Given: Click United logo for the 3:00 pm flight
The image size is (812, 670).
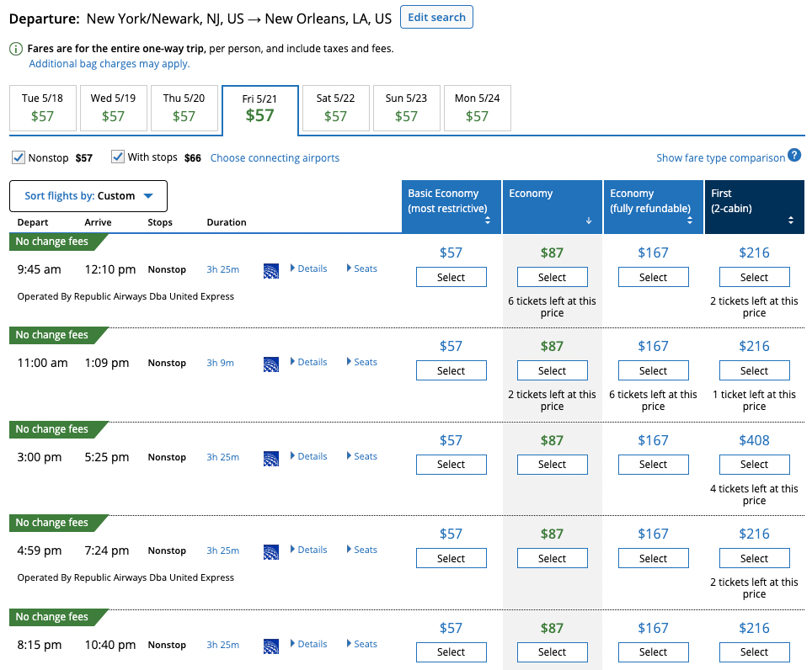Looking at the screenshot, I should pyautogui.click(x=270, y=458).
